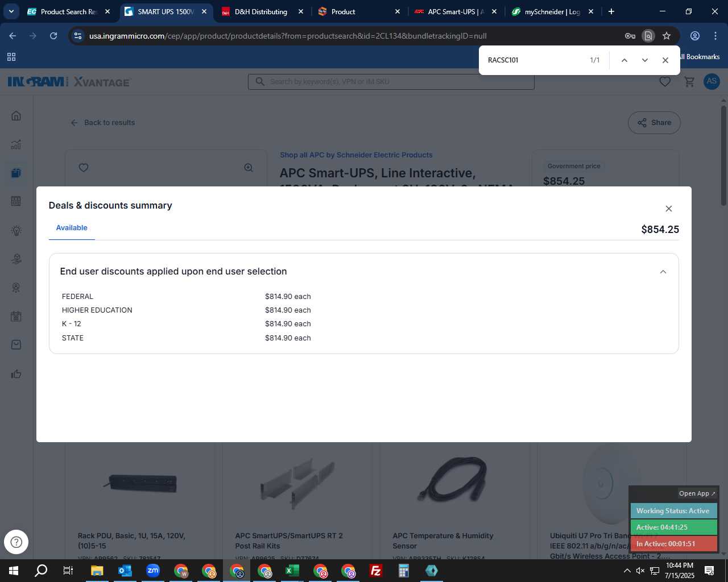Click the keyword, VPN or SKU search box
Image resolution: width=728 pixels, height=582 pixels.
click(391, 82)
